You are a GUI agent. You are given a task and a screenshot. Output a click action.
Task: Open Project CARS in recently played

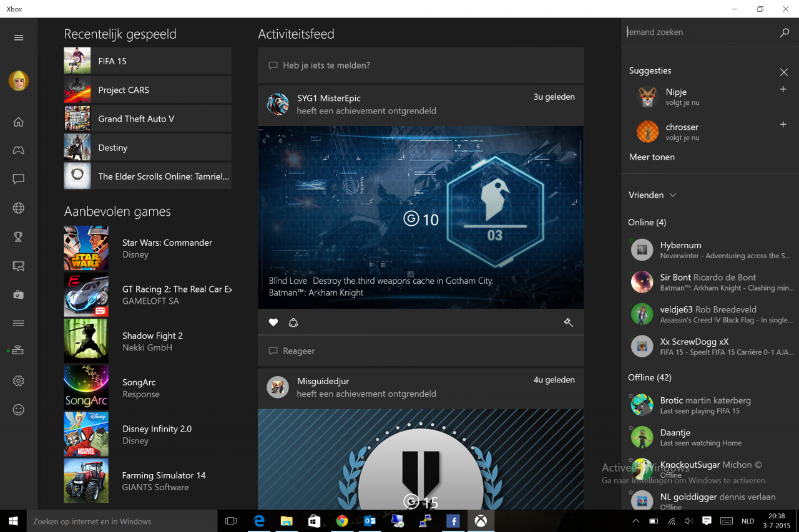pos(147,90)
